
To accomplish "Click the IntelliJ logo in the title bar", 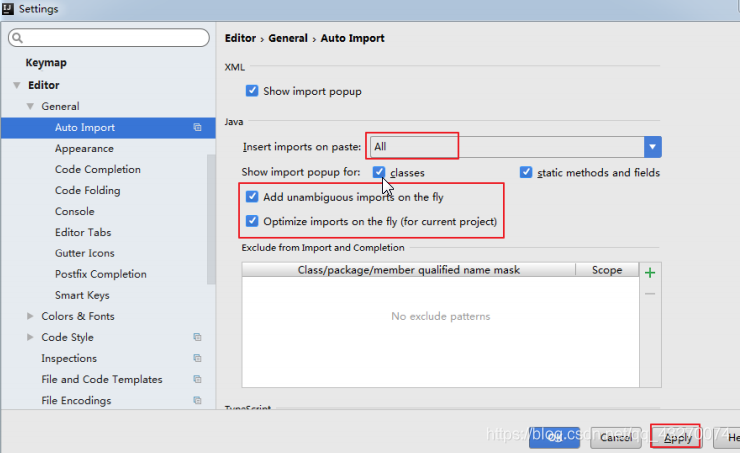I will [x=8, y=8].
